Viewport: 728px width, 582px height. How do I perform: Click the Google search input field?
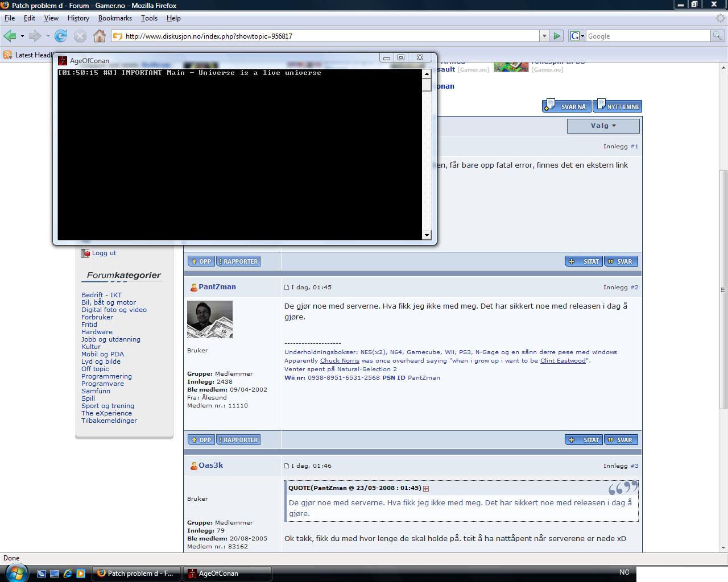tap(648, 36)
